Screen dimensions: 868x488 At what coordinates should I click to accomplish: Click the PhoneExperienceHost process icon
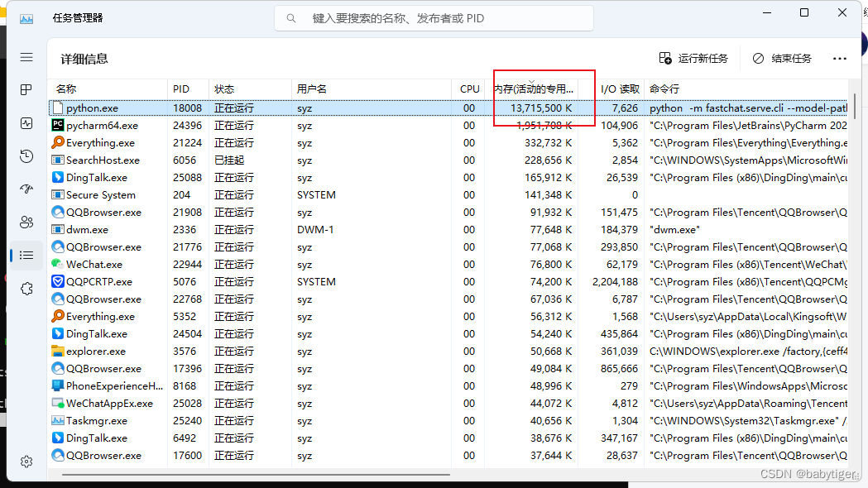click(x=58, y=385)
